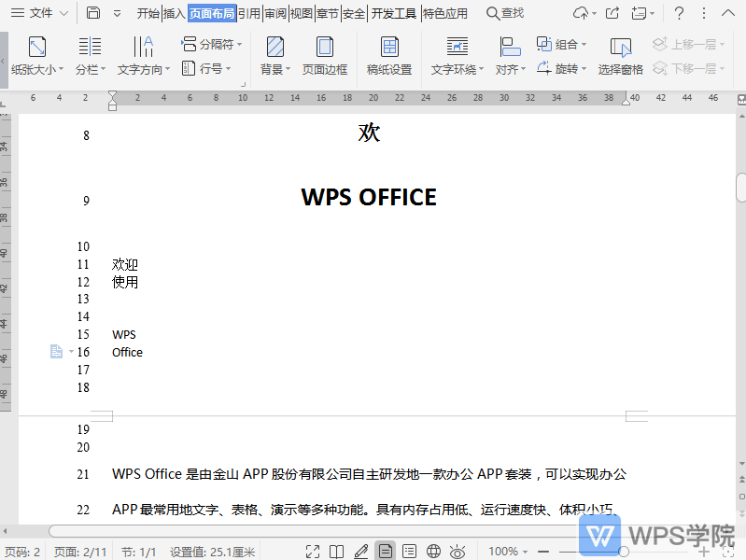Switch to outline view in the status bar
The image size is (746, 560).
(x=409, y=552)
